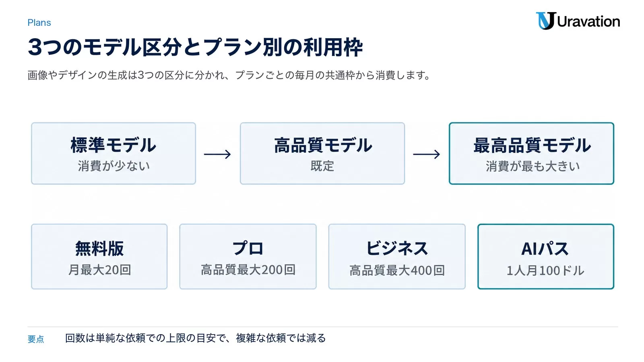Image resolution: width=644 pixels, height=362 pixels.
Task: Select the 高品質モデル card
Action: (x=322, y=154)
